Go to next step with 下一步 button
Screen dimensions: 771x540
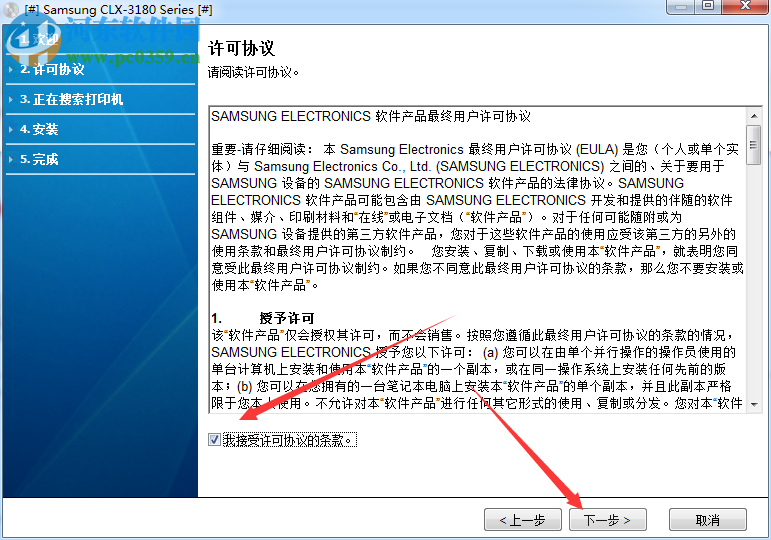coord(608,520)
